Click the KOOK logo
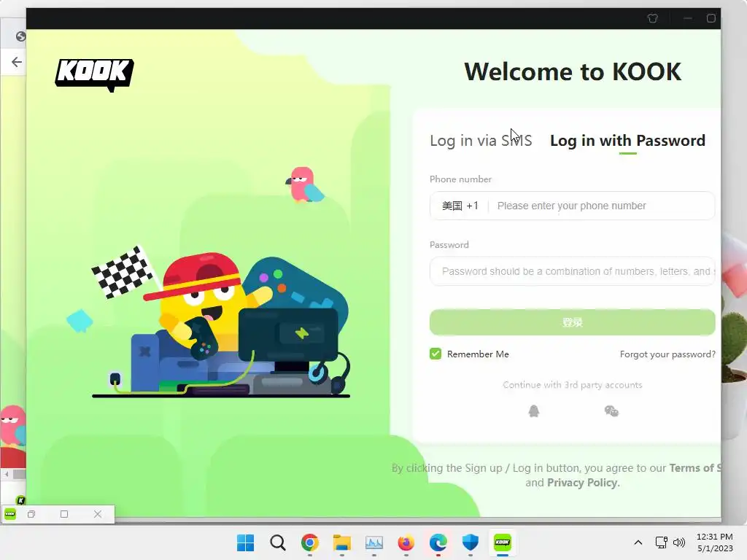 tap(94, 75)
